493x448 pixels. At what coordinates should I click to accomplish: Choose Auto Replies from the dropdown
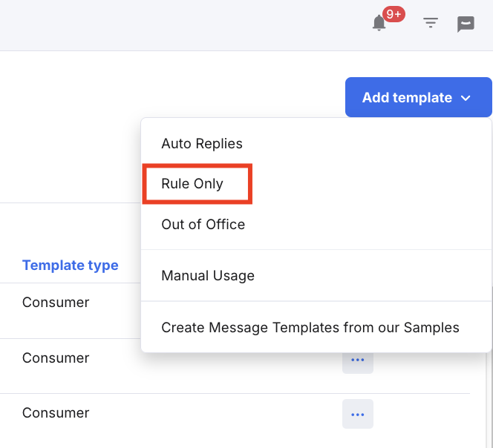pyautogui.click(x=202, y=144)
